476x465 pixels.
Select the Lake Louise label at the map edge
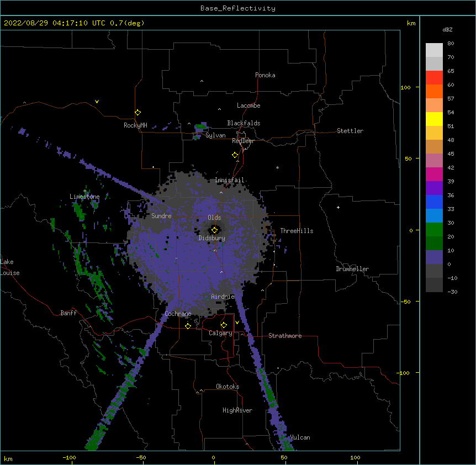coord(10,267)
